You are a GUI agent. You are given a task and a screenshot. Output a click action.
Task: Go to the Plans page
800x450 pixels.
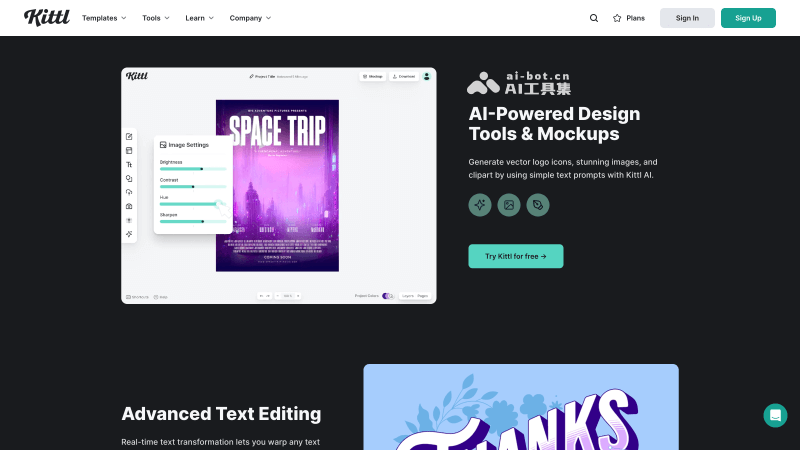(x=635, y=18)
